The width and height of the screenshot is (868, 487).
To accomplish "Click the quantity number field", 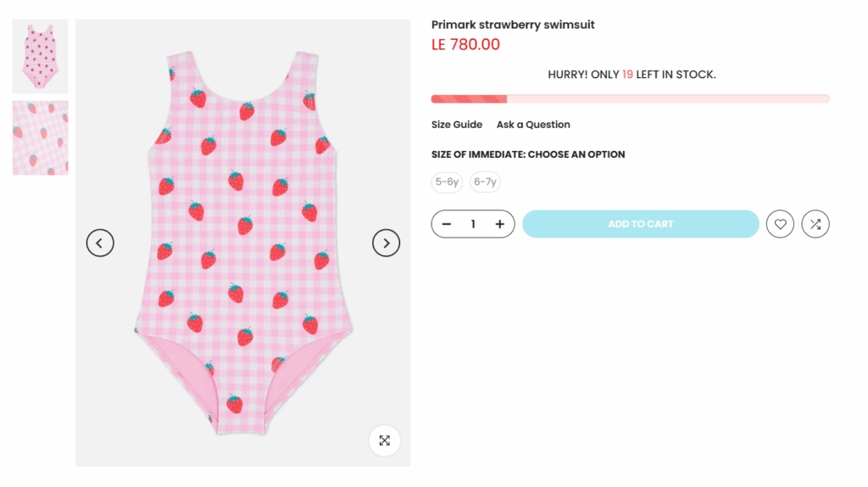I will pos(473,224).
